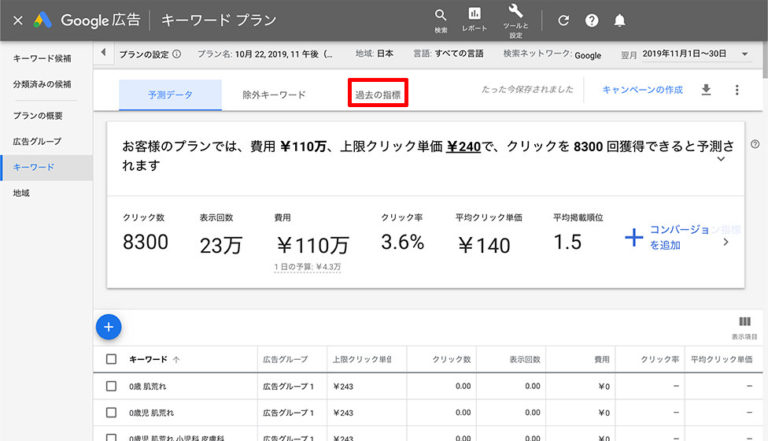Expand conversion metrics right chevron
This screenshot has width=768, height=441.
point(726,242)
